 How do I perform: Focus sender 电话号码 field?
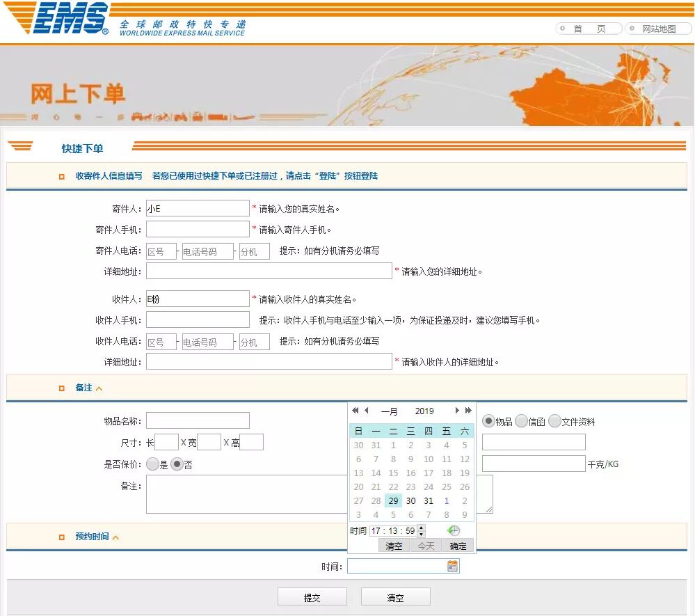point(207,251)
